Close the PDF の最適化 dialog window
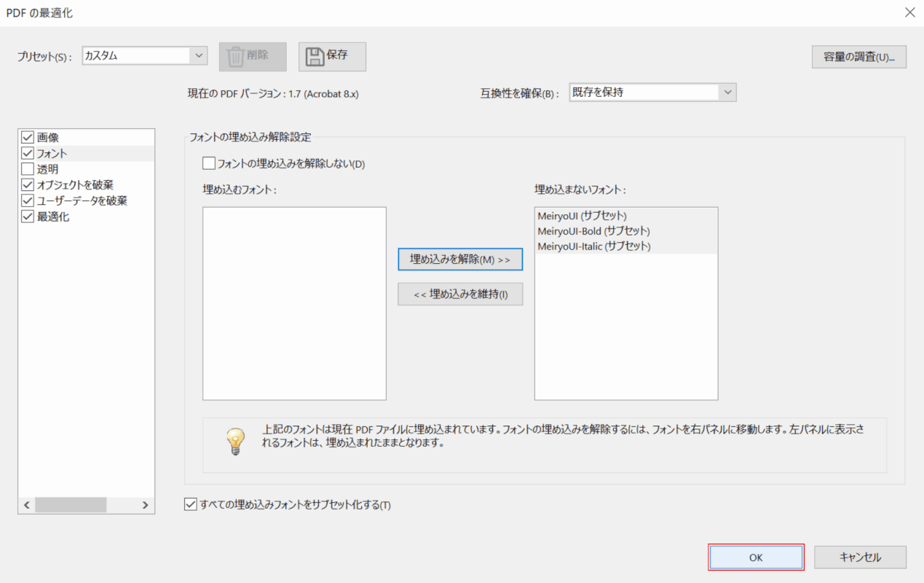The height and width of the screenshot is (583, 924). point(909,12)
